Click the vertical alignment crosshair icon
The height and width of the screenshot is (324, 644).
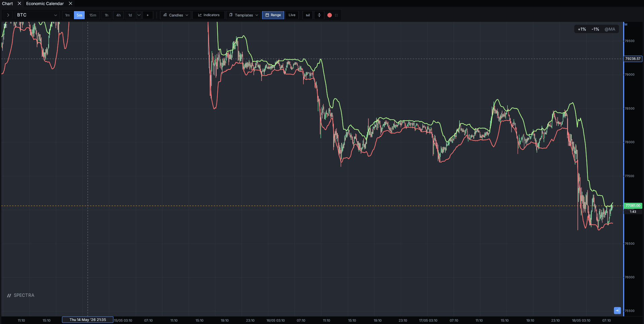click(x=319, y=15)
